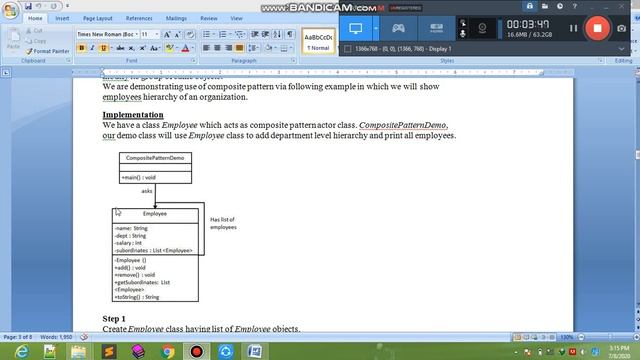
Task: Apply paragraph shading fill color
Action: [x=268, y=48]
